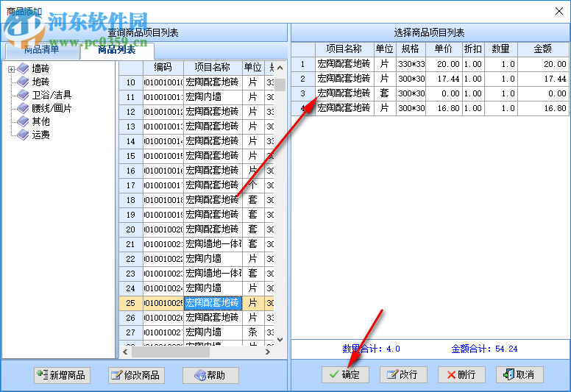571x392 pixels.
Task: Click the 单位 header in left list
Action: pyautogui.click(x=253, y=68)
